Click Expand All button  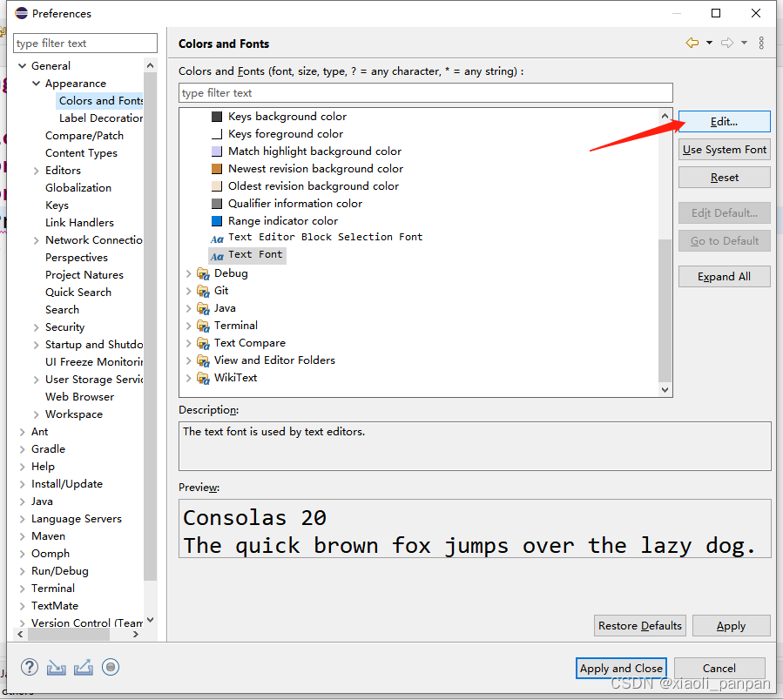(x=724, y=277)
